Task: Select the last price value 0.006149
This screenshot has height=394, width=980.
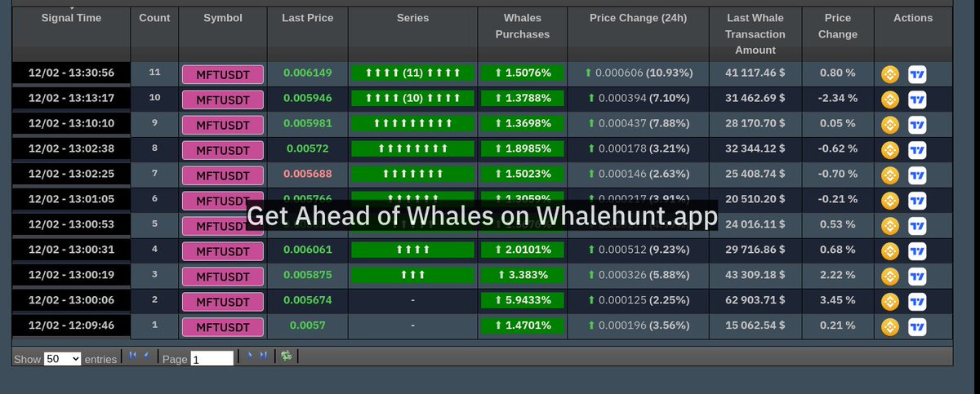Action: coord(308,73)
